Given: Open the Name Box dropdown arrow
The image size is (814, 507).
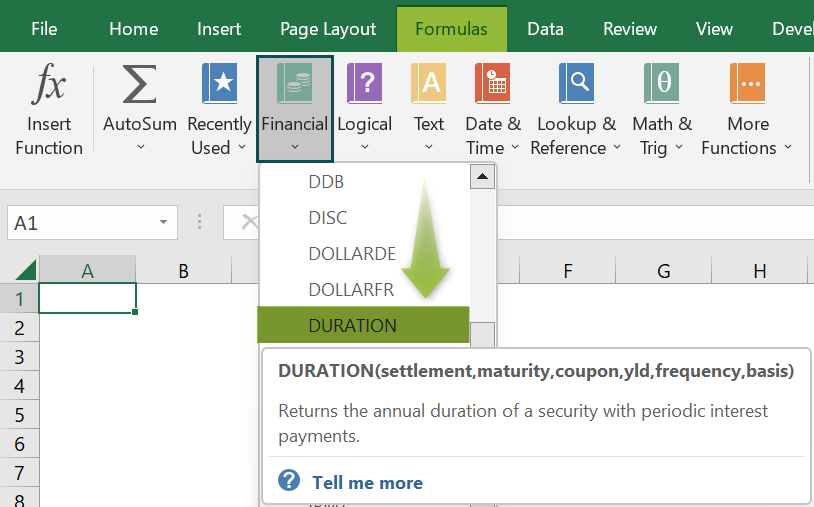Looking at the screenshot, I should pos(164,223).
